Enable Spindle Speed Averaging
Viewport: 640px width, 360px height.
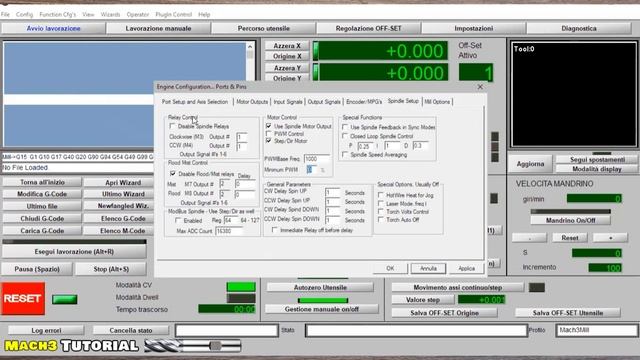[x=345, y=155]
